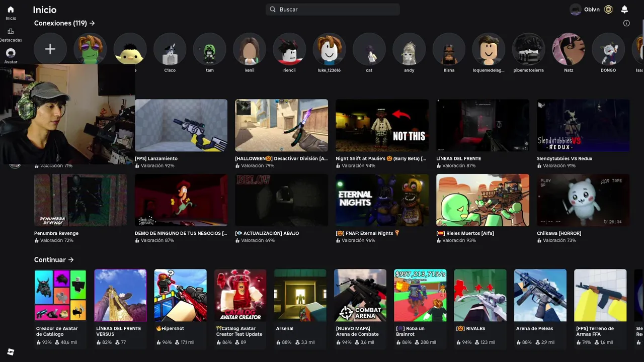Open HALLOWEEN Desactivar División game thumbnail
The image size is (644, 362).
[281, 125]
